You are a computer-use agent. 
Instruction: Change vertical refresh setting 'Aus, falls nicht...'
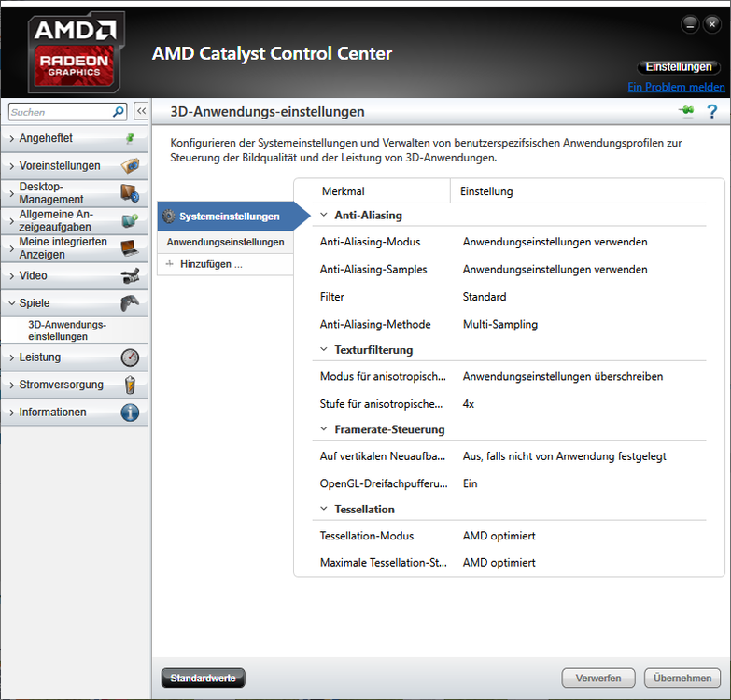click(x=564, y=456)
